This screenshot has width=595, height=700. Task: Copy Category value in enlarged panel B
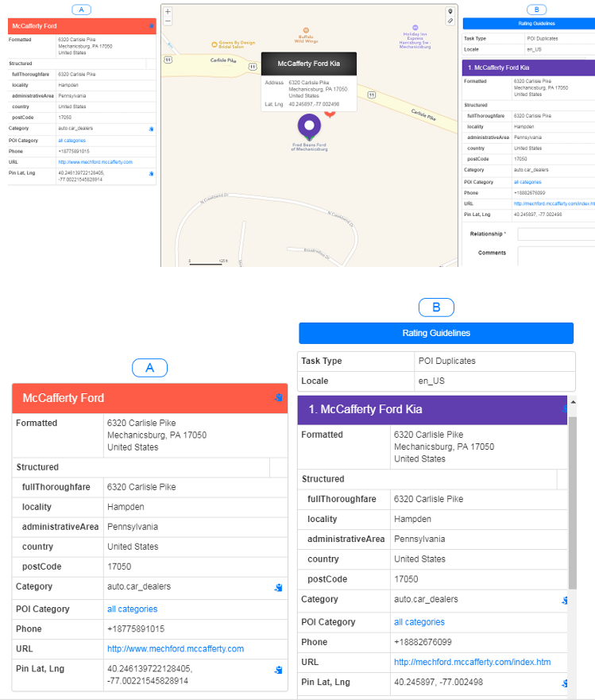pos(565,601)
